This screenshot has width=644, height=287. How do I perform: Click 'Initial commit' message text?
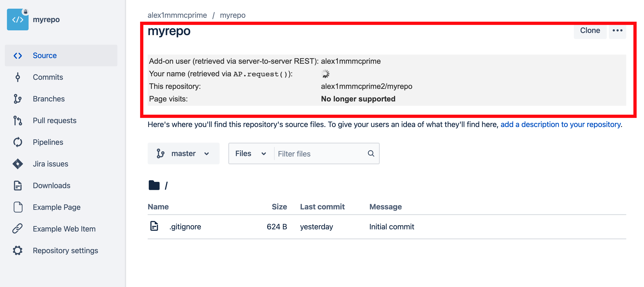click(x=392, y=227)
